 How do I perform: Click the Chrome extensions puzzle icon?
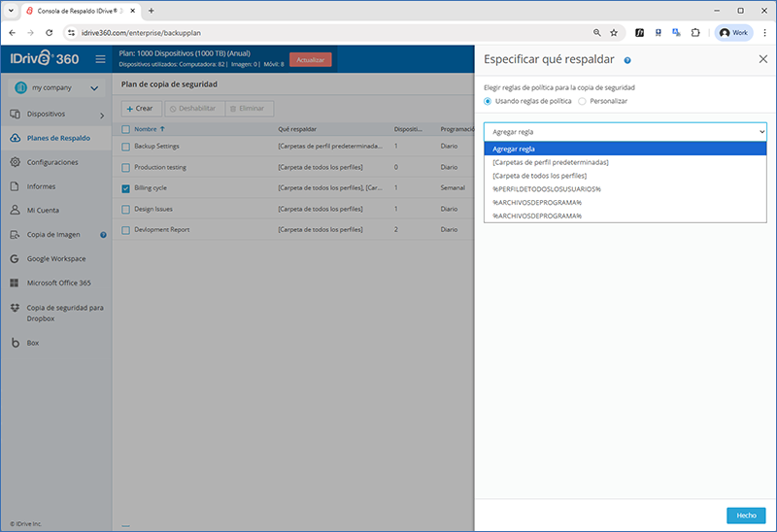pos(695,32)
